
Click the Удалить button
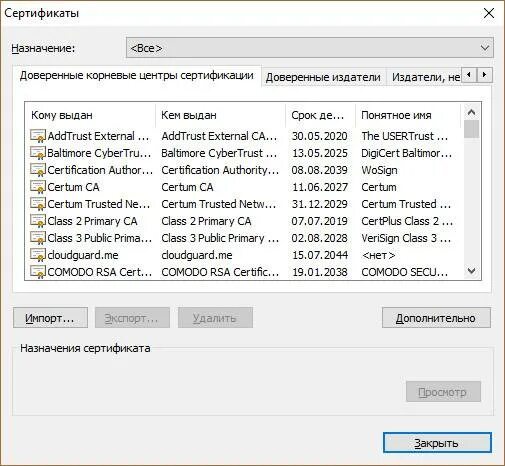(215, 318)
